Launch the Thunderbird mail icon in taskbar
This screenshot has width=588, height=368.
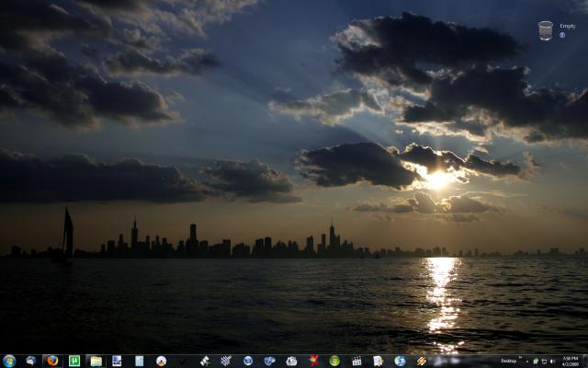point(30,361)
